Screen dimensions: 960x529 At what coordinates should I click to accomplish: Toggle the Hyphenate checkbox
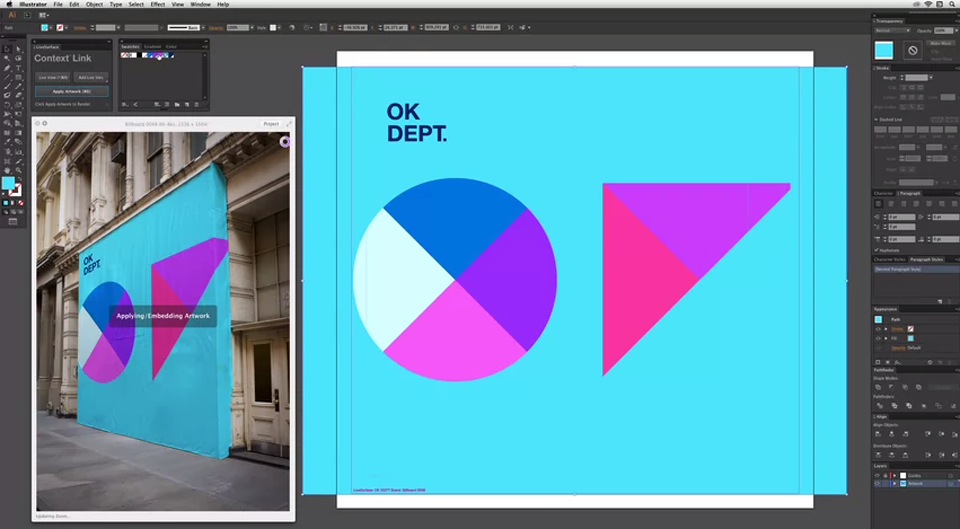point(877,250)
